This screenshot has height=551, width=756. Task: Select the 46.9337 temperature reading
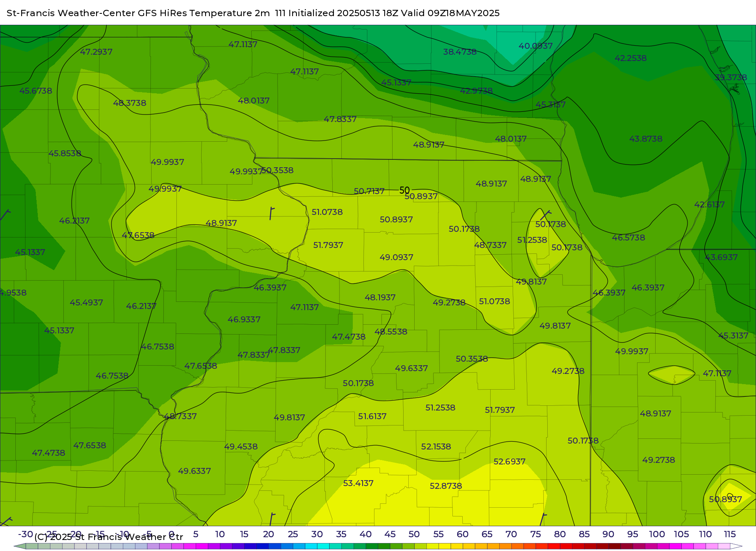pyautogui.click(x=244, y=320)
